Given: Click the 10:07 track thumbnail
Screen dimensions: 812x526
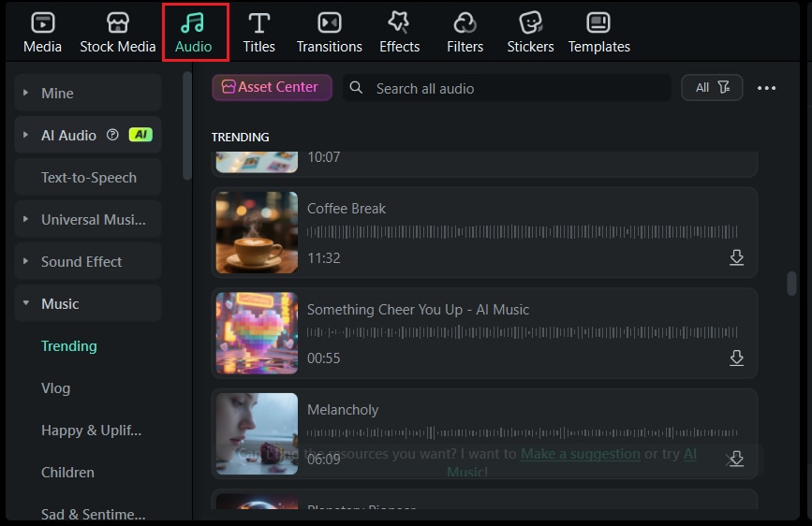Looking at the screenshot, I should 257,162.
